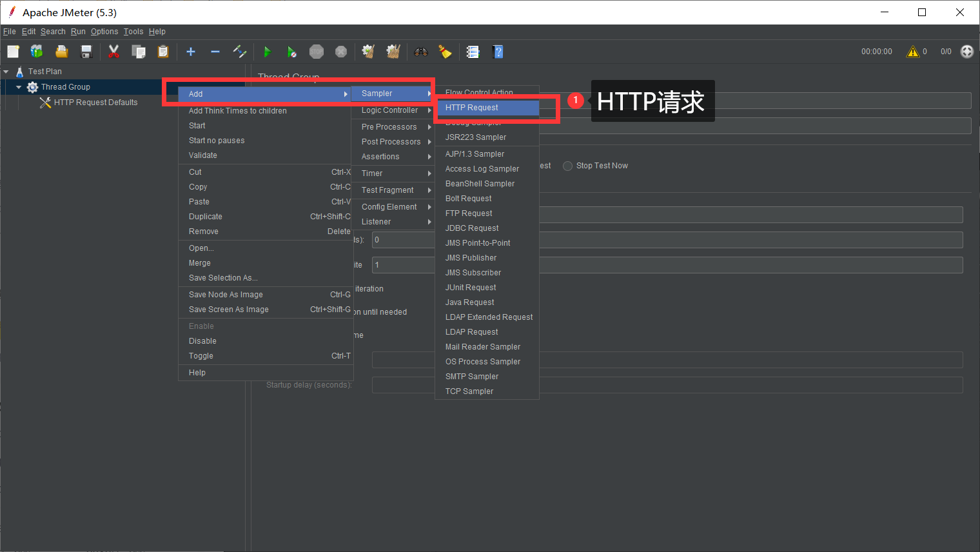Open the File menu
980x552 pixels.
tap(10, 32)
